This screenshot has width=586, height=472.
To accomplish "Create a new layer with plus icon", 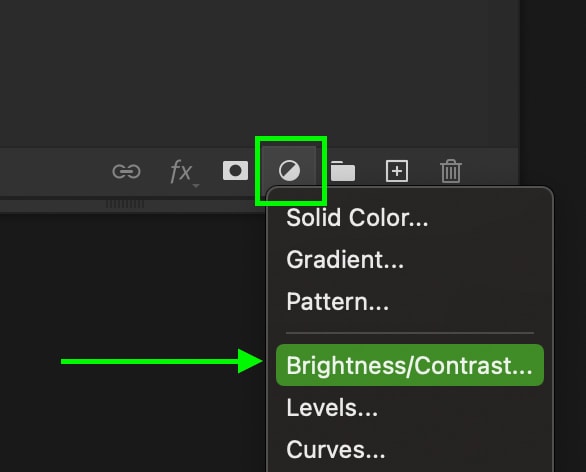I will [x=397, y=171].
